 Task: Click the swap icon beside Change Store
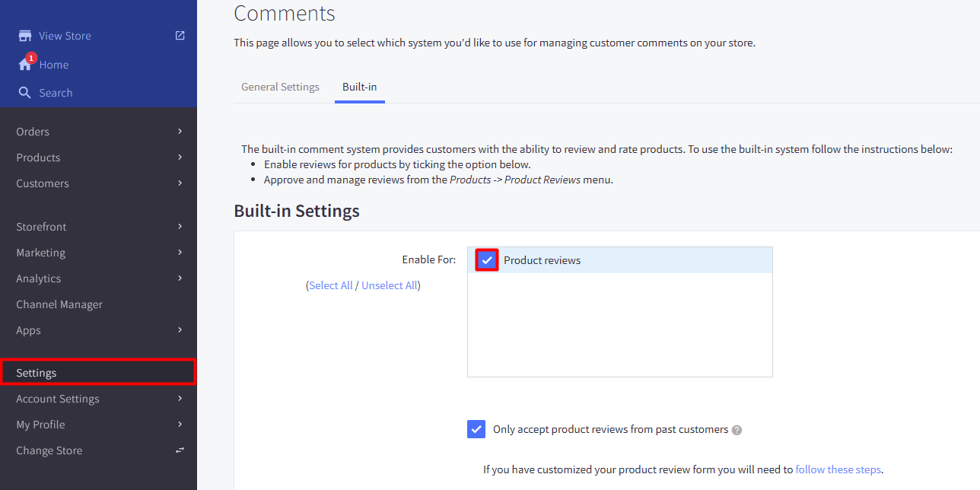pyautogui.click(x=180, y=450)
